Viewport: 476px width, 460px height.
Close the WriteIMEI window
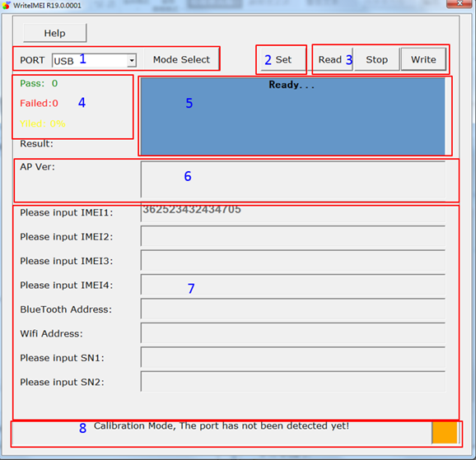click(x=460, y=3)
